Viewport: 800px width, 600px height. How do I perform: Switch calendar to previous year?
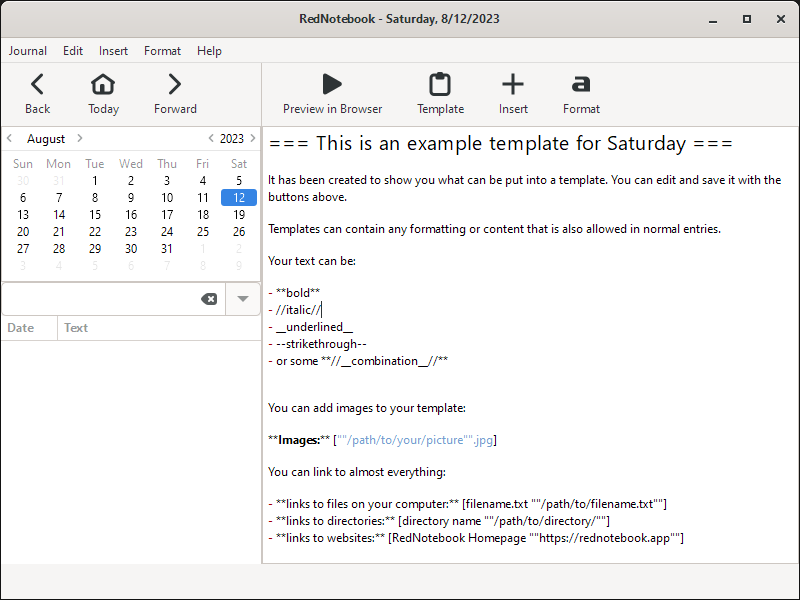(211, 139)
